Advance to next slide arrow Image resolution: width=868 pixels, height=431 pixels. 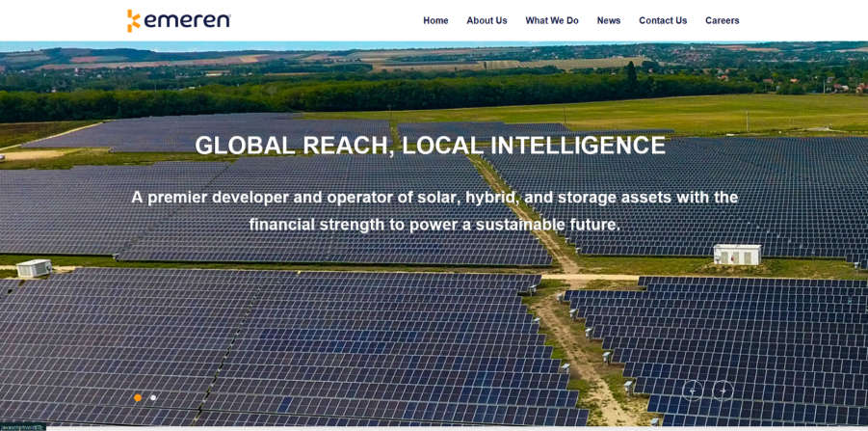(x=723, y=391)
